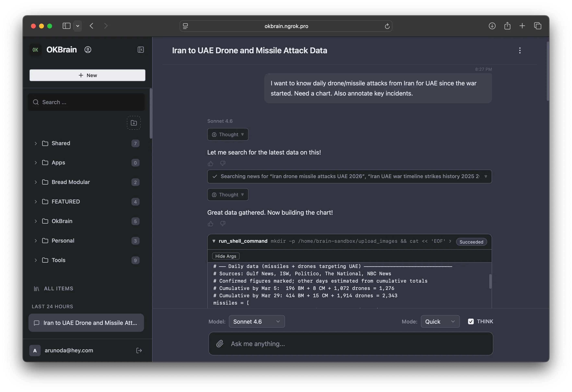This screenshot has height=392, width=572.
Task: Log out via the sign-out icon
Action: [139, 350]
